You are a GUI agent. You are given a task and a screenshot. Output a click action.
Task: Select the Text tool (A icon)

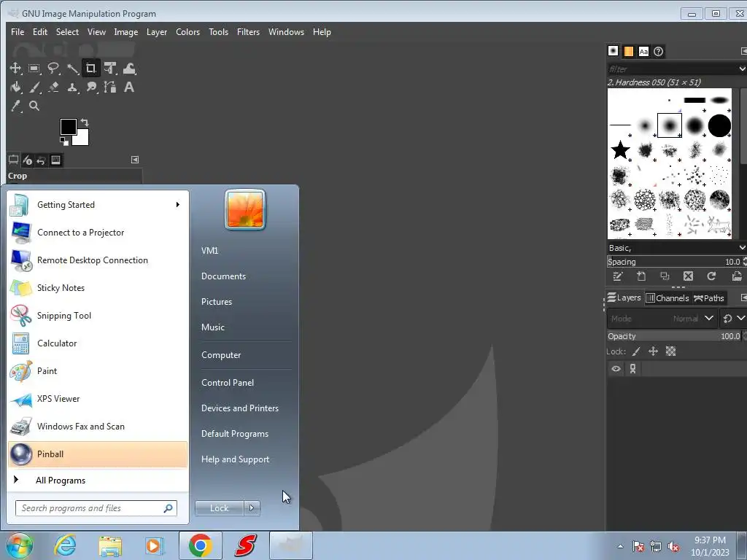tap(128, 87)
